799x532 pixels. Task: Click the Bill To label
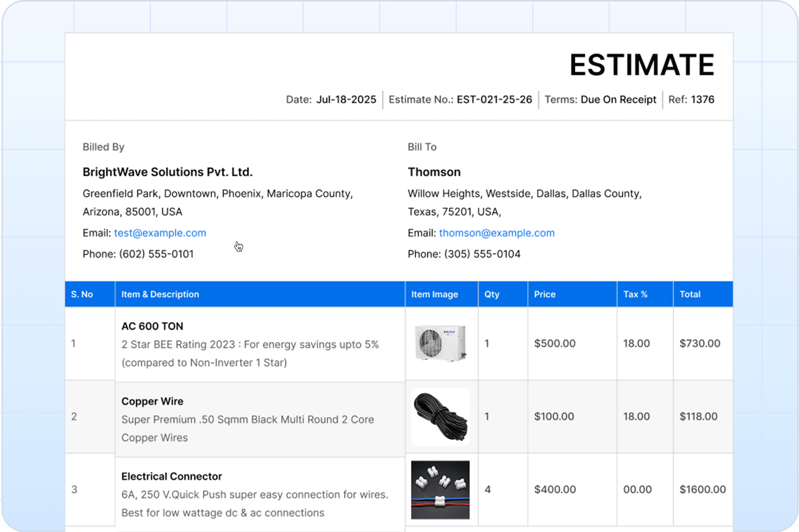click(422, 147)
